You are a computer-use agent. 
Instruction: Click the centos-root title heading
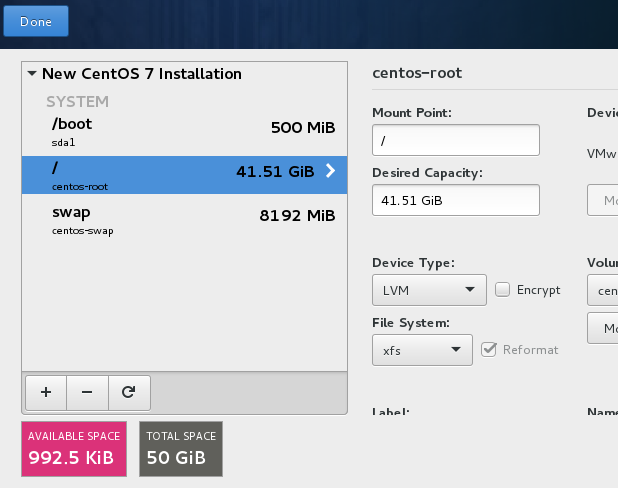coord(417,73)
